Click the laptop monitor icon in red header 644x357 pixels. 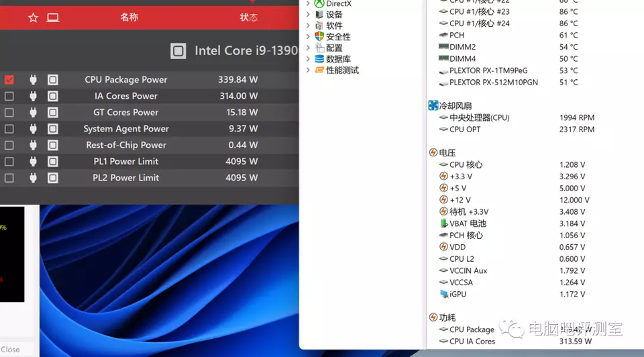(x=52, y=17)
